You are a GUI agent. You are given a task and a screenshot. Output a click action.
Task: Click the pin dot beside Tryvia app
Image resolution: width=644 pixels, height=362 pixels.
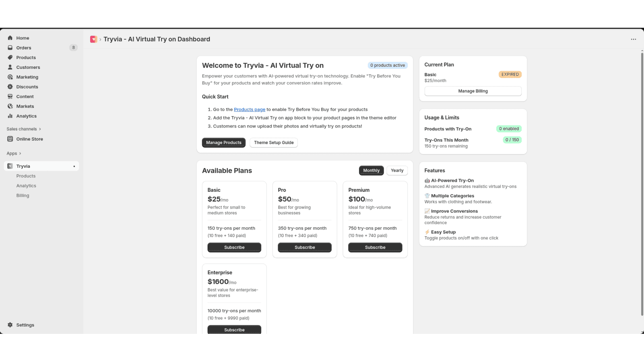(74, 166)
